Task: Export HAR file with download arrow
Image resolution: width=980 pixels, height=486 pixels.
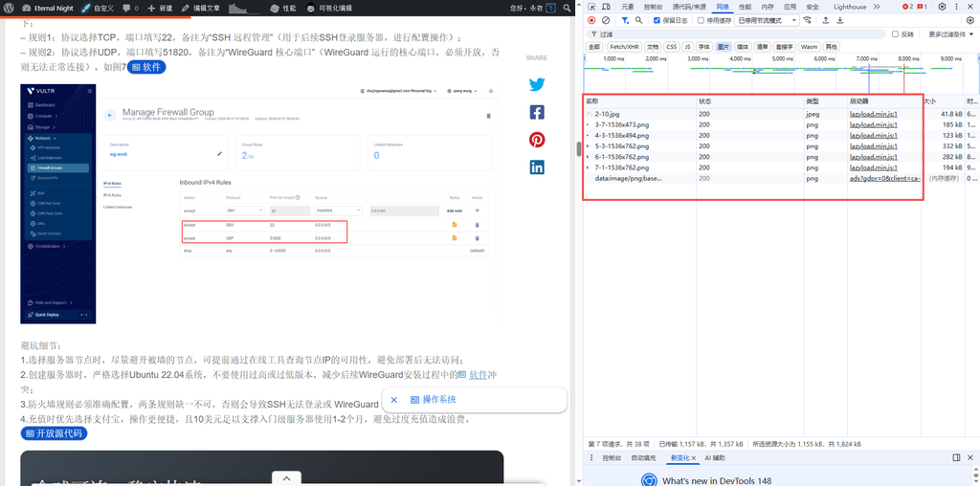Action: click(x=839, y=20)
